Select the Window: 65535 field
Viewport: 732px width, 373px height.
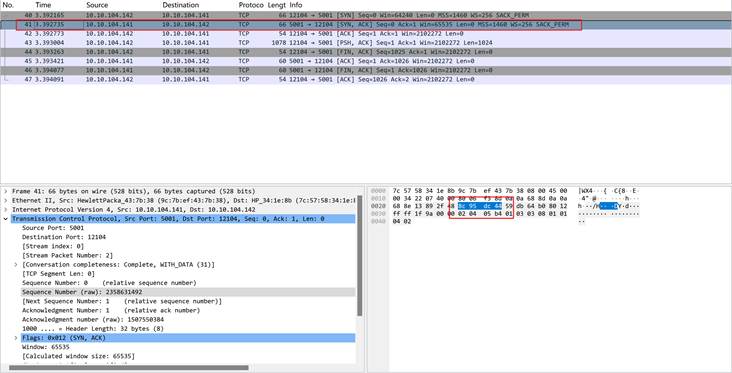(x=46, y=347)
